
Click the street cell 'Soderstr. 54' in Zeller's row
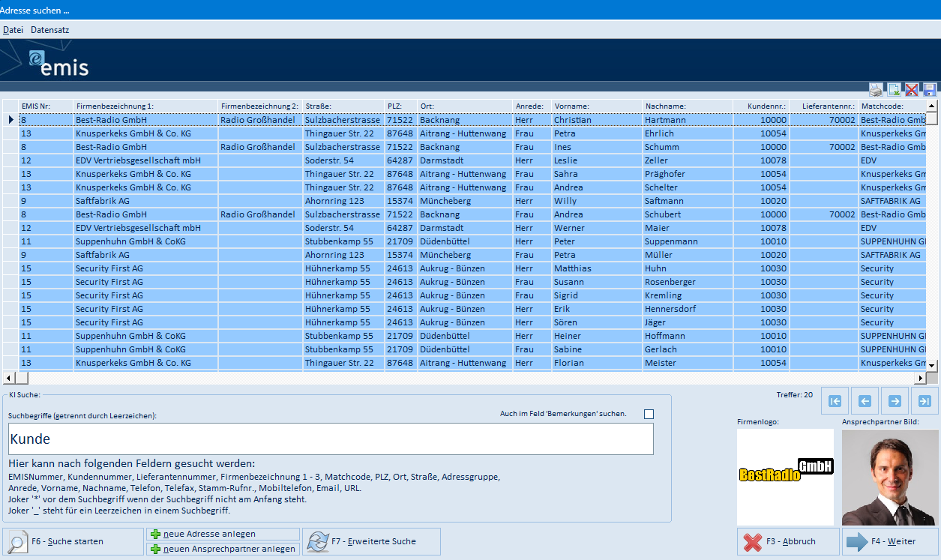click(343, 160)
